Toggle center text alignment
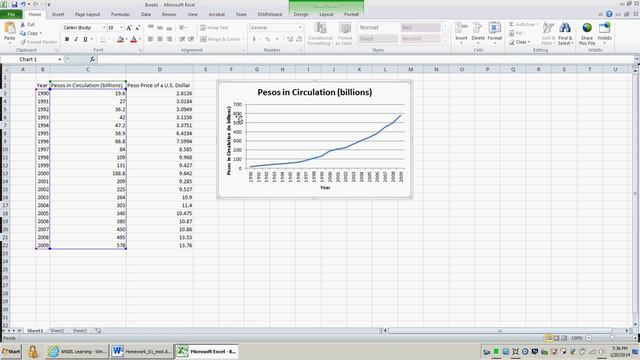The width and height of the screenshot is (640, 360). [x=160, y=39]
